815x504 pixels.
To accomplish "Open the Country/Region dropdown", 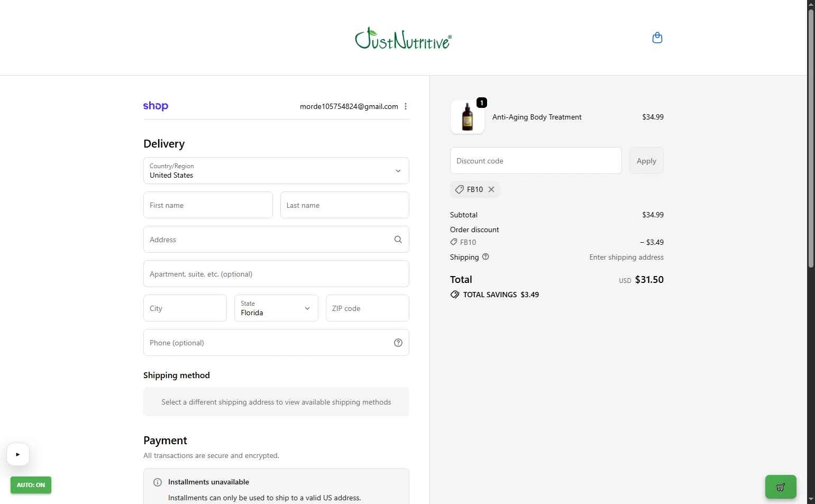I will pyautogui.click(x=276, y=171).
